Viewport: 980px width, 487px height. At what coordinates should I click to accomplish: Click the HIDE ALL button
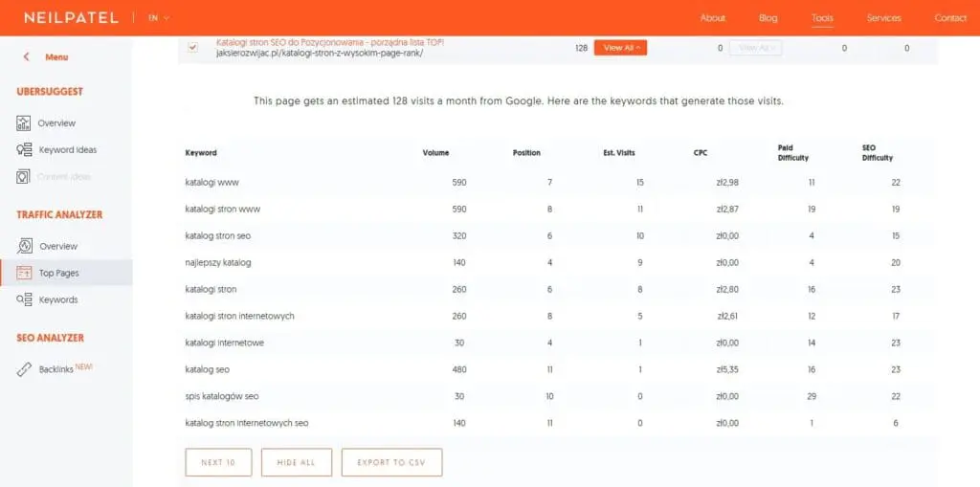[297, 463]
